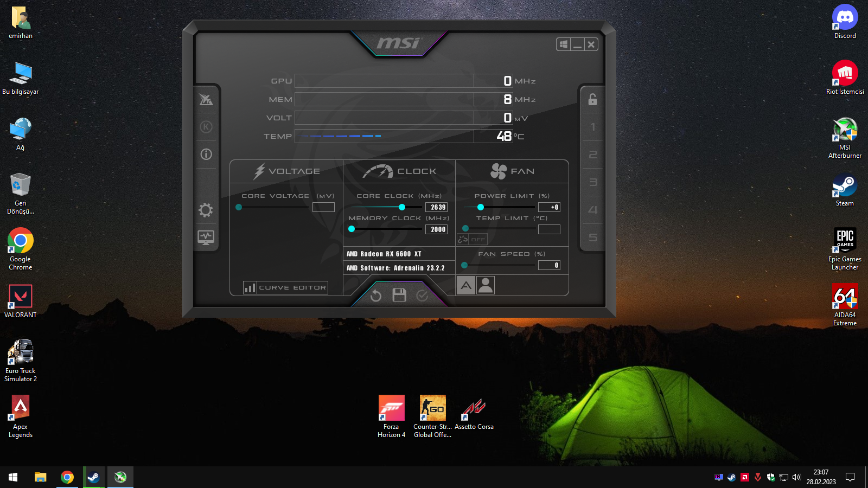Viewport: 868px width, 488px height.
Task: Select the Ağ network desktop icon
Action: click(21, 134)
